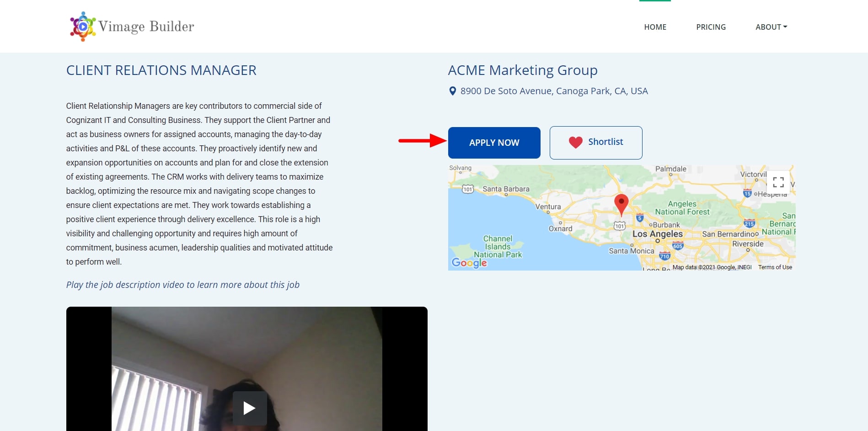Select the Santa Barbara label on map
The image size is (868, 431).
point(506,189)
